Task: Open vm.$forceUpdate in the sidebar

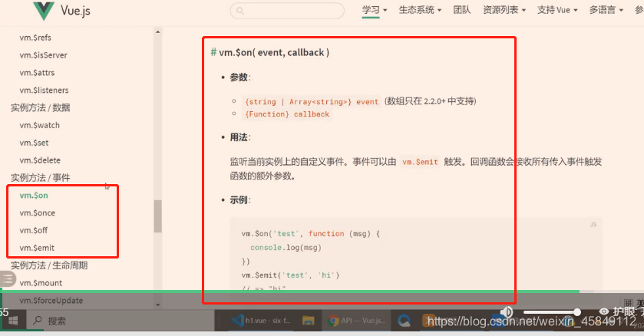Action: (51, 301)
